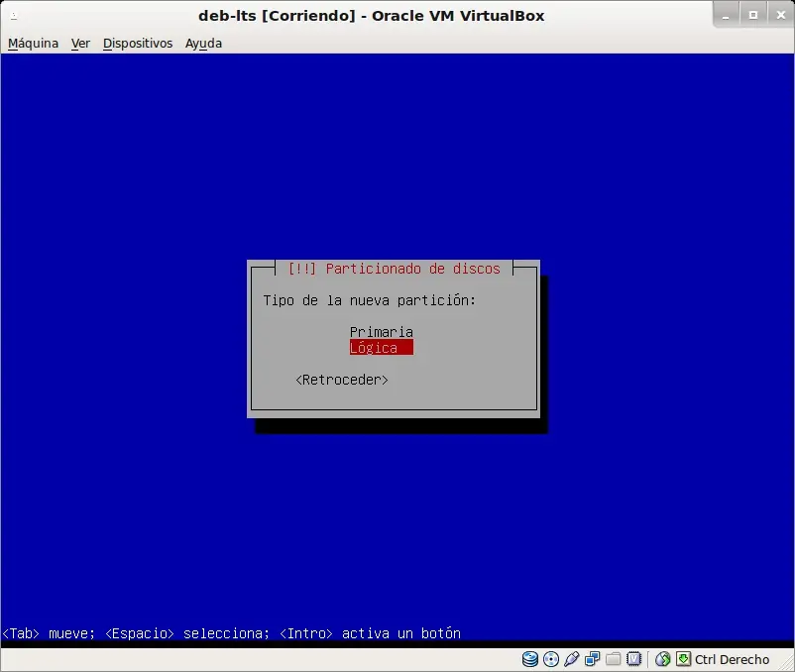Screen dimensions: 795x672
Task: Open the Dispositivos menu
Action: pos(138,44)
